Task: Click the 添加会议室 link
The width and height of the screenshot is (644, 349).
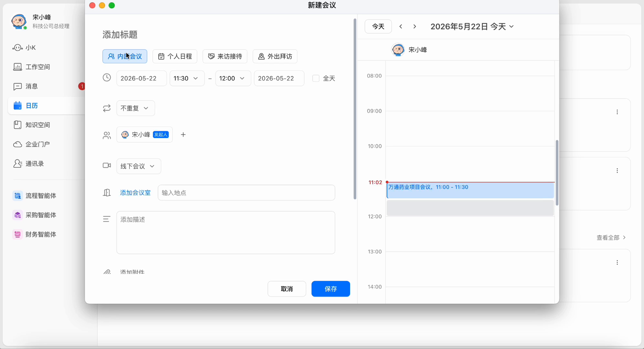Action: [135, 193]
